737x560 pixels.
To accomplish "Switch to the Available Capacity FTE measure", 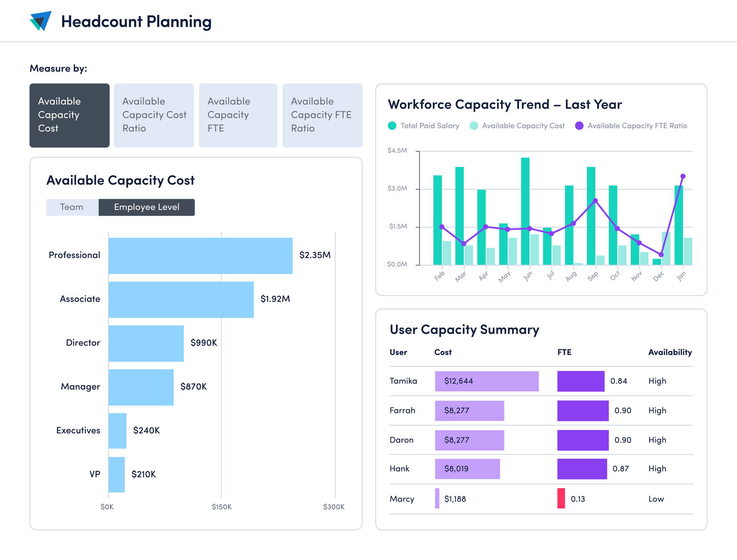I will click(238, 115).
